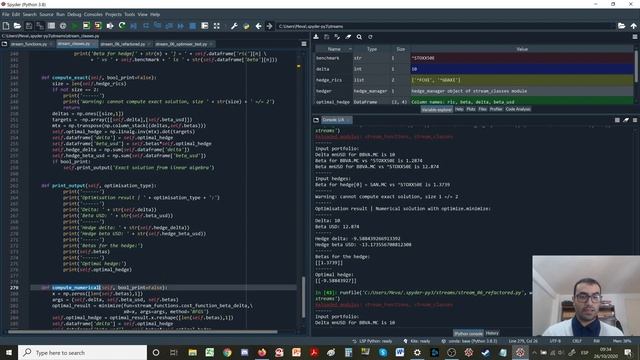Open a file with the folder toolbar icon

[17, 26]
